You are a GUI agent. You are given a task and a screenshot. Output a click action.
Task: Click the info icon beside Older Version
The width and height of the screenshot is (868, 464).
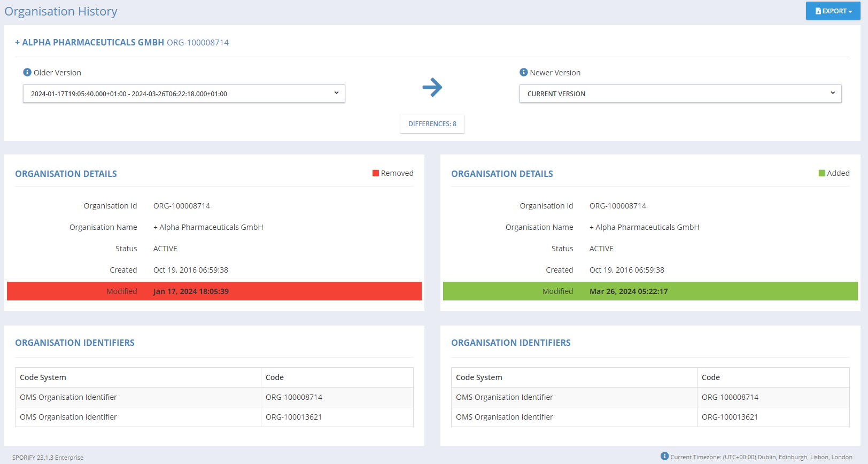pos(27,72)
